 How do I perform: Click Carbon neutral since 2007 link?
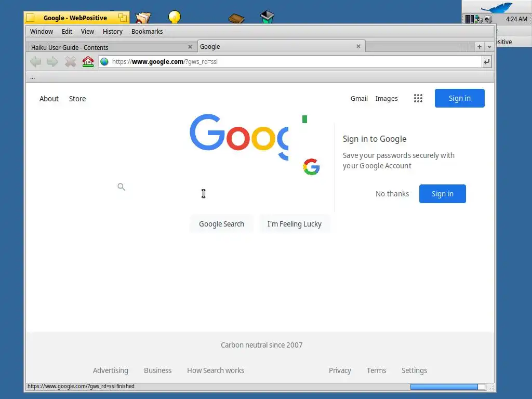[x=262, y=345]
